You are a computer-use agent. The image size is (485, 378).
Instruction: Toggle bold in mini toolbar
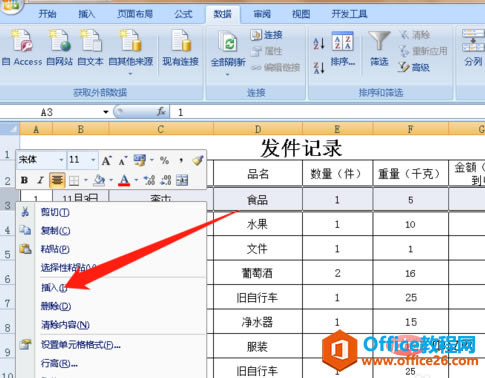(x=24, y=180)
